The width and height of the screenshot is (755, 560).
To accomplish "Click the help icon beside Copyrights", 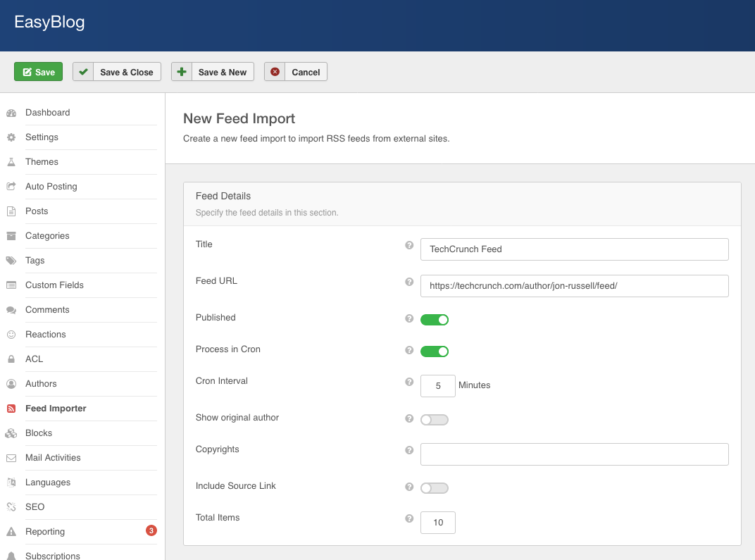I will coord(409,450).
